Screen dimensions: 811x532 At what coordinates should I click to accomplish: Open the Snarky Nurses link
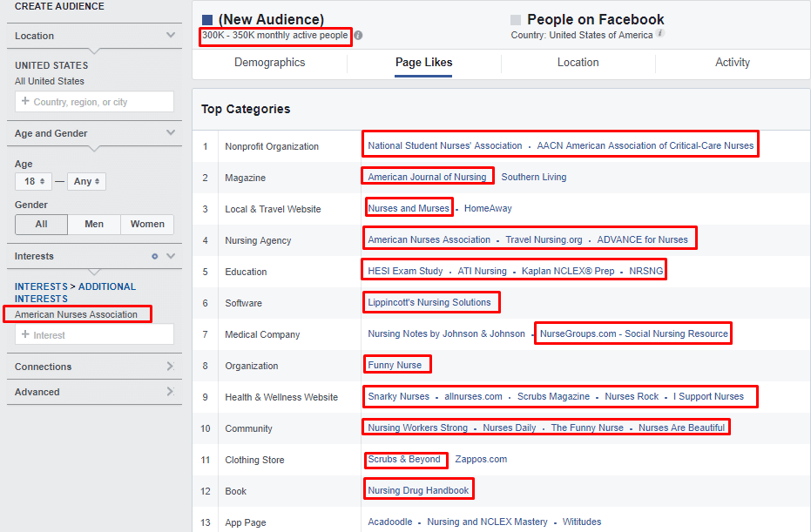click(398, 396)
